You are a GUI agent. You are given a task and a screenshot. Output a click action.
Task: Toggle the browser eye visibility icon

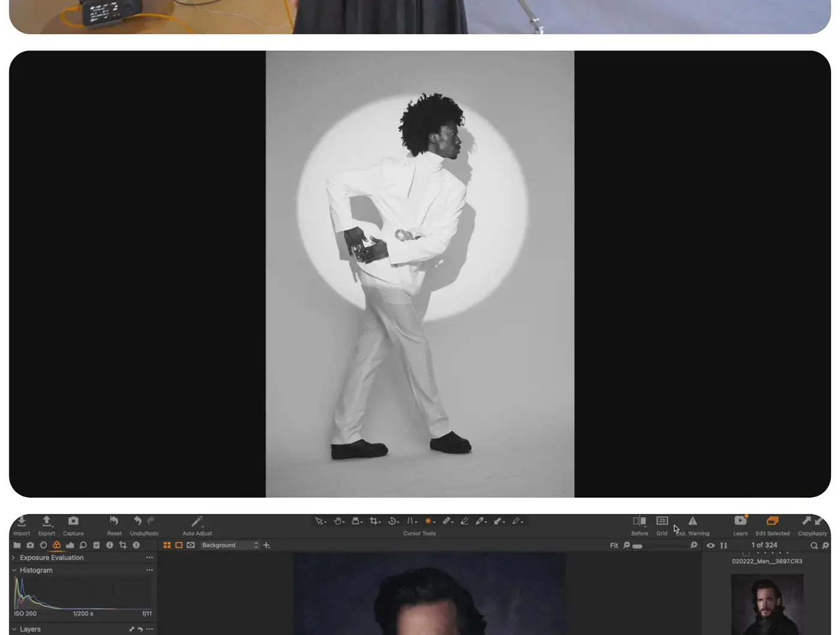click(x=710, y=545)
